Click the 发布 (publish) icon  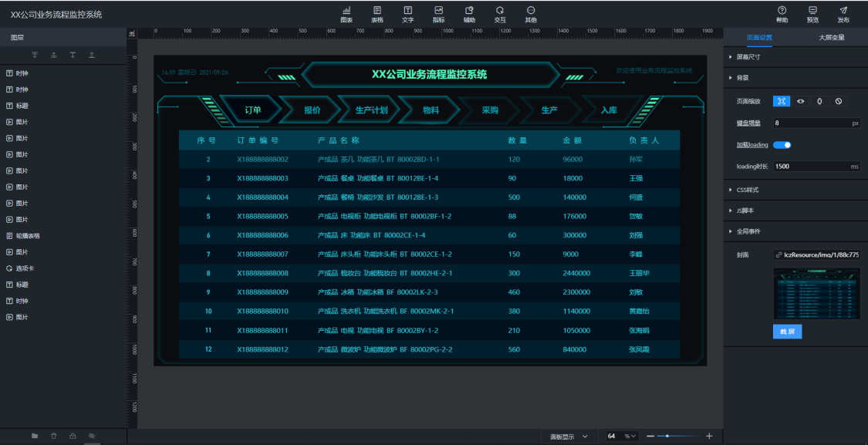843,14
